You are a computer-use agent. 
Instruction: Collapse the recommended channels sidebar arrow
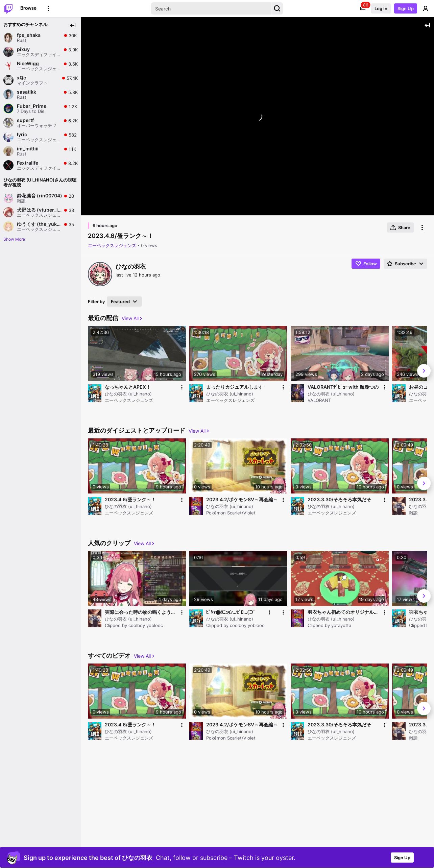(73, 25)
